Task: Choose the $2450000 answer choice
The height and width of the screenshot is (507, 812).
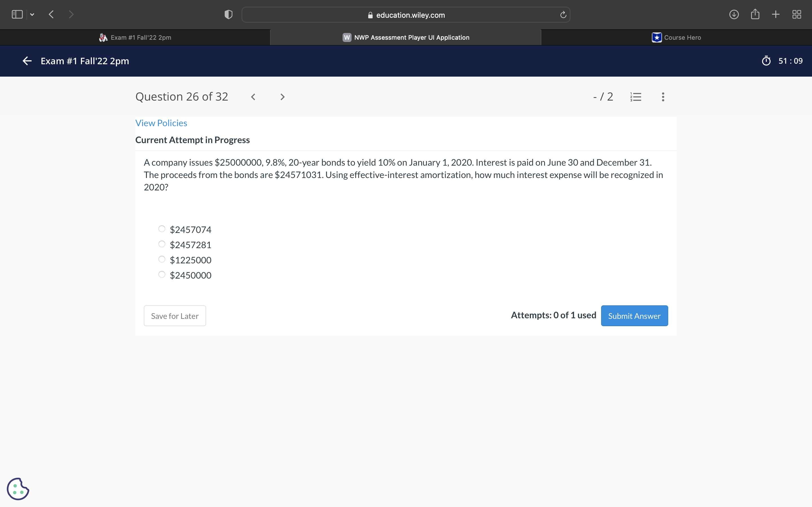Action: (162, 274)
